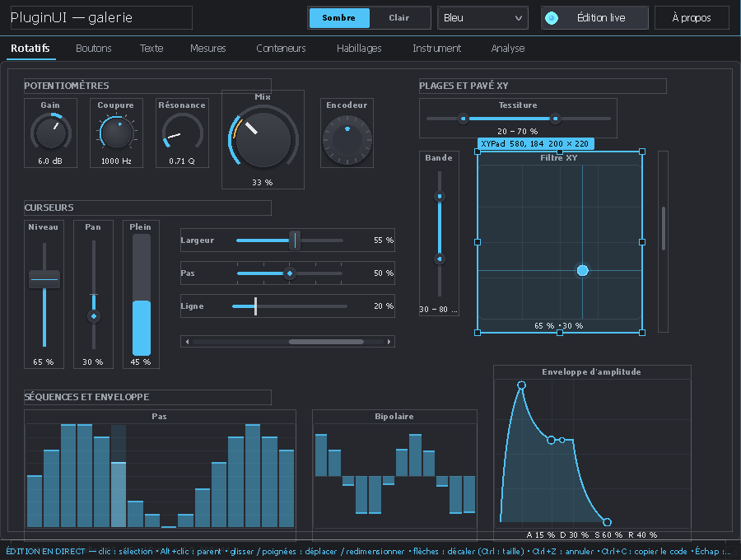
Task: Open the Bleu color scheme dropdown
Action: pos(482,18)
